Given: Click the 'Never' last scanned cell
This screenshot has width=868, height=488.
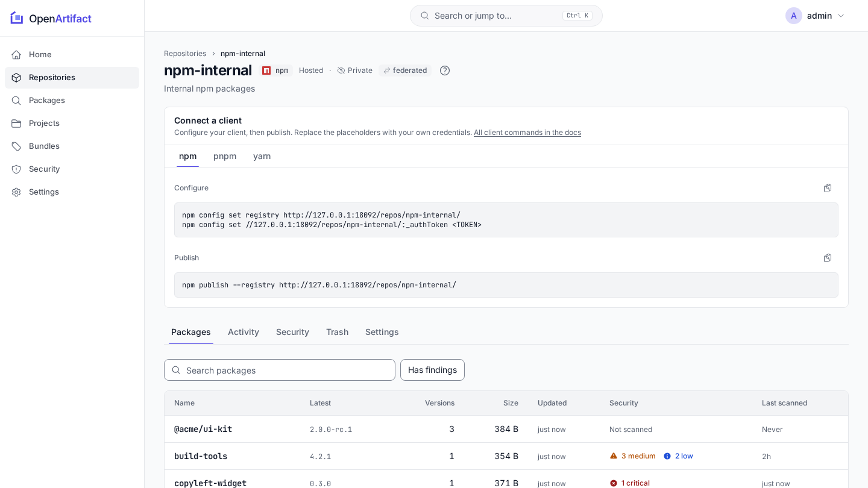Looking at the screenshot, I should [x=772, y=430].
